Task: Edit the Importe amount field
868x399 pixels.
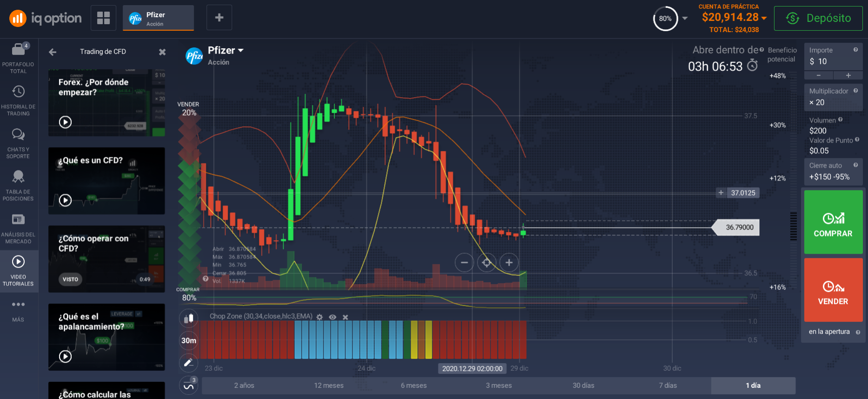Action: tap(833, 57)
